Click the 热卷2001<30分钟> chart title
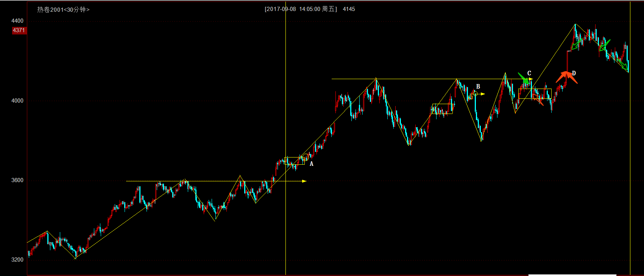 [63, 9]
